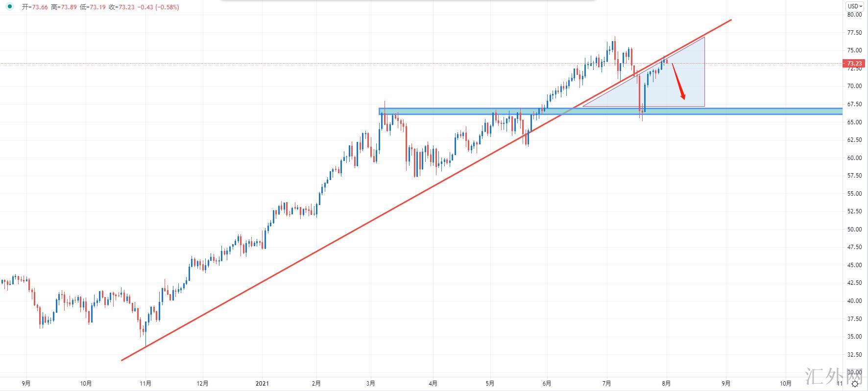868x391 pixels.
Task: Click the -0.43 (-0.58%) change value
Action: tap(158, 7)
